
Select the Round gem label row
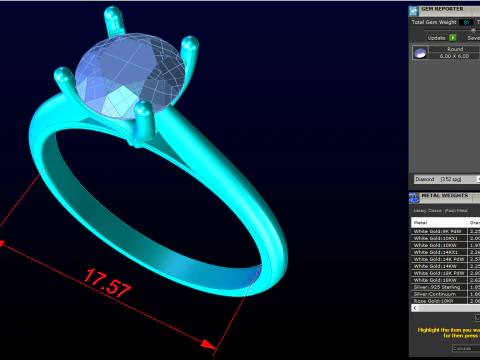(x=455, y=49)
